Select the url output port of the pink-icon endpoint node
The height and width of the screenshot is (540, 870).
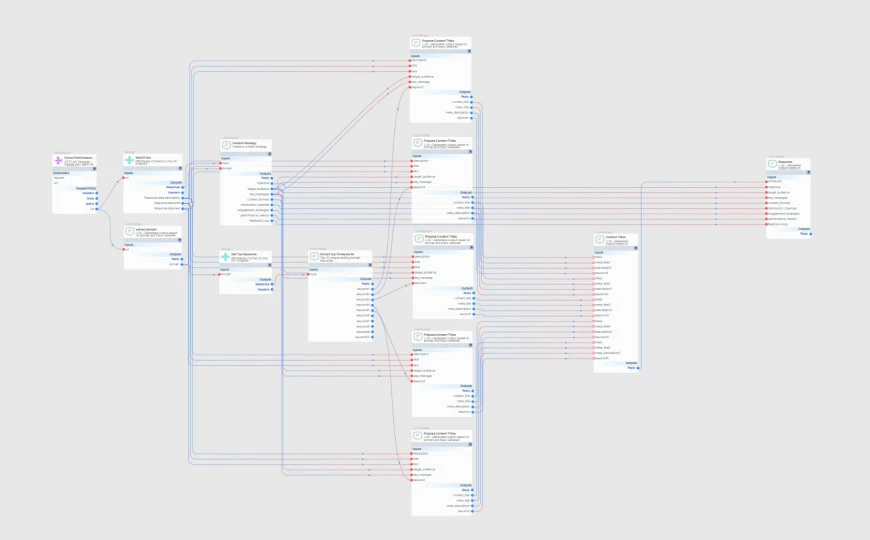tap(97, 209)
